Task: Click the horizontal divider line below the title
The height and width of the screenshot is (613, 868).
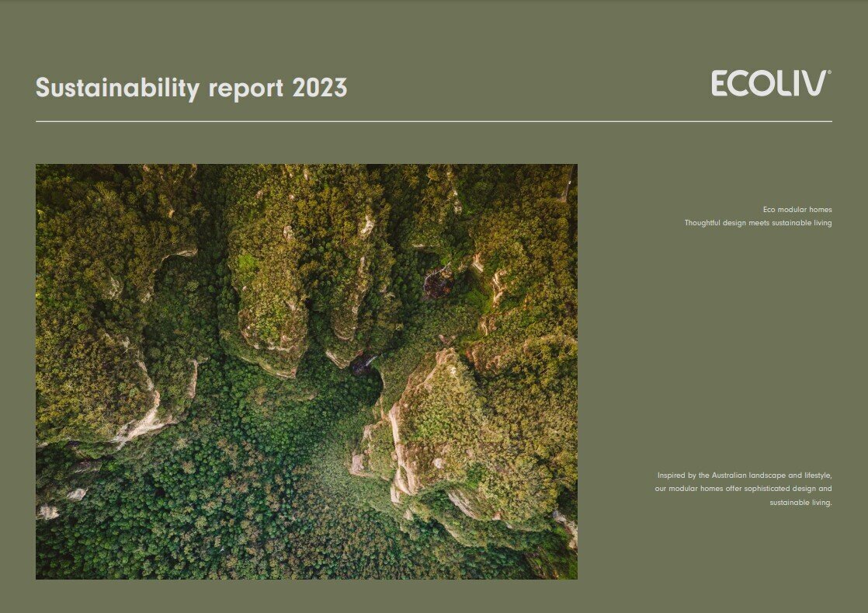Action: click(433, 121)
